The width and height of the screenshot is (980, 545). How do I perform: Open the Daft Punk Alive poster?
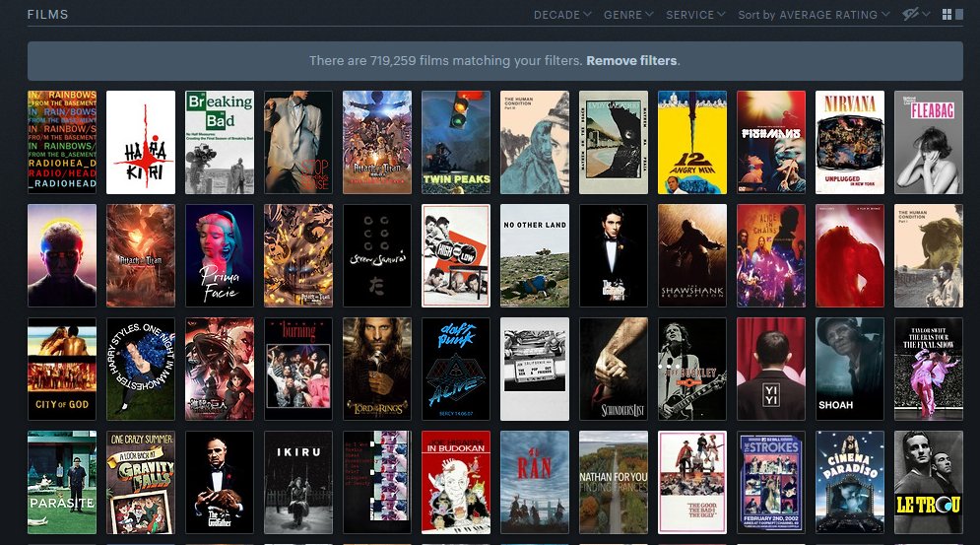(456, 369)
